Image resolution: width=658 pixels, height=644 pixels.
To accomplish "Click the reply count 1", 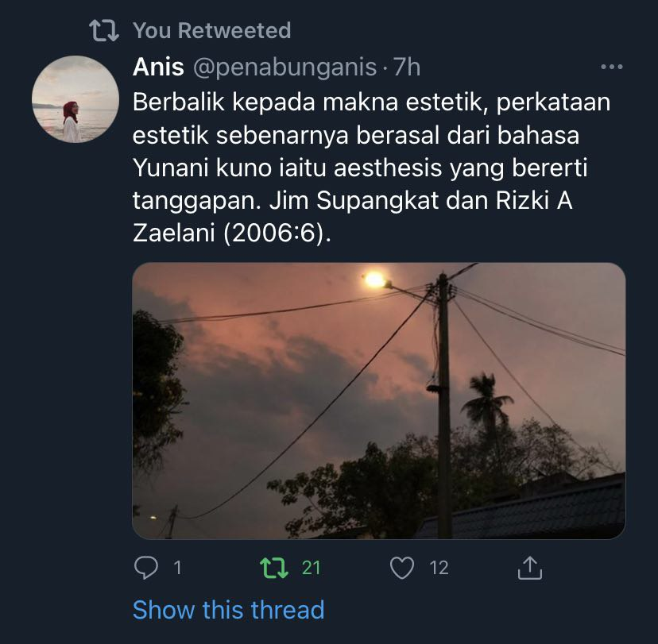I will pyautogui.click(x=177, y=568).
